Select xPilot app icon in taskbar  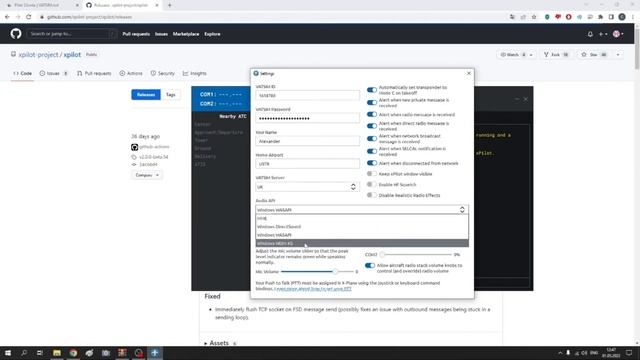point(155,353)
